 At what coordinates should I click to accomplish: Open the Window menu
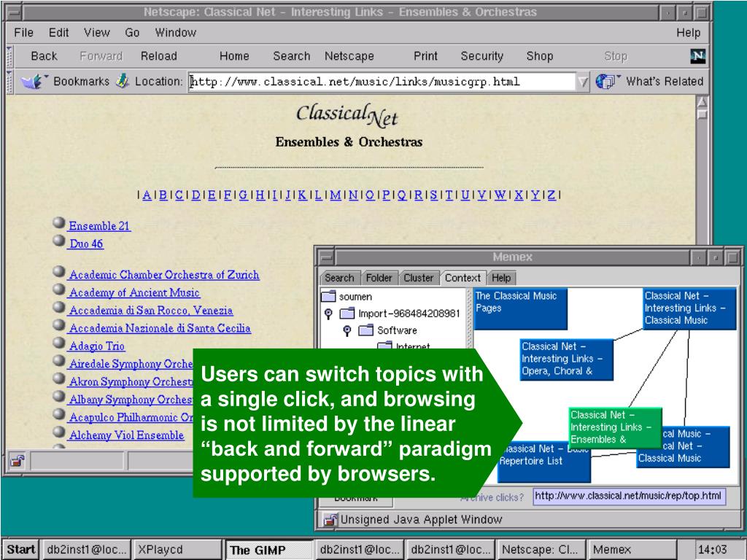coord(175,32)
